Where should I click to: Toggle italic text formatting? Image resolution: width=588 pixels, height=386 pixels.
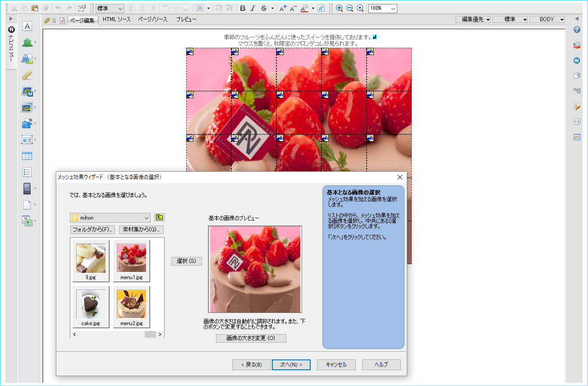tap(253, 8)
